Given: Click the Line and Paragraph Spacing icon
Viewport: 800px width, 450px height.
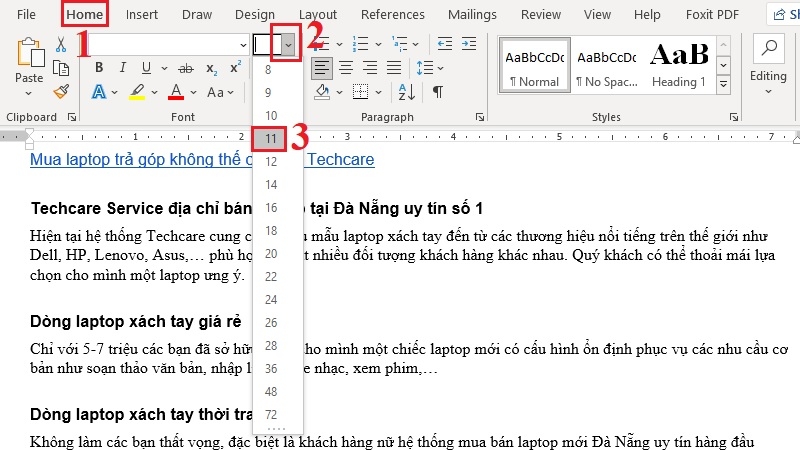Looking at the screenshot, I should coord(424,68).
